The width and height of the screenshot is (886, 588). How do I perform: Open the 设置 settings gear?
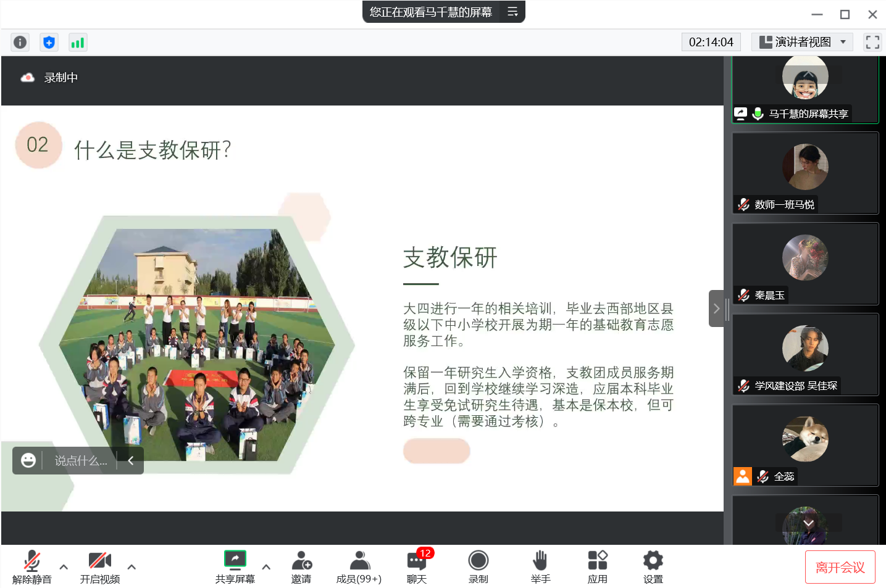point(653,566)
